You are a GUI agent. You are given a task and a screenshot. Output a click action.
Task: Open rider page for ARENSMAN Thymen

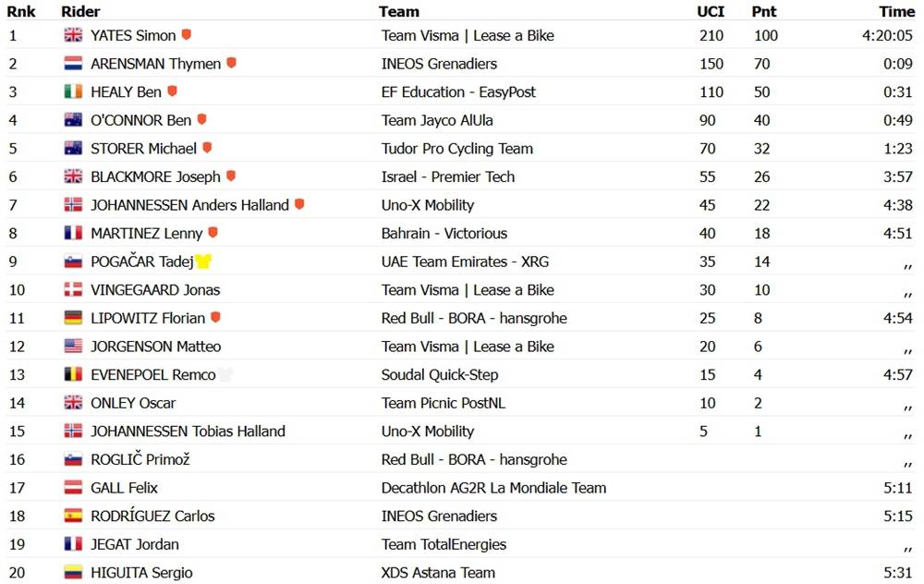[x=155, y=64]
